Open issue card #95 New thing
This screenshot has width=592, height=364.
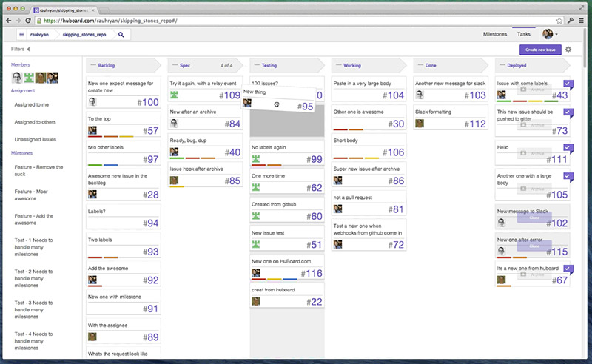pos(278,99)
